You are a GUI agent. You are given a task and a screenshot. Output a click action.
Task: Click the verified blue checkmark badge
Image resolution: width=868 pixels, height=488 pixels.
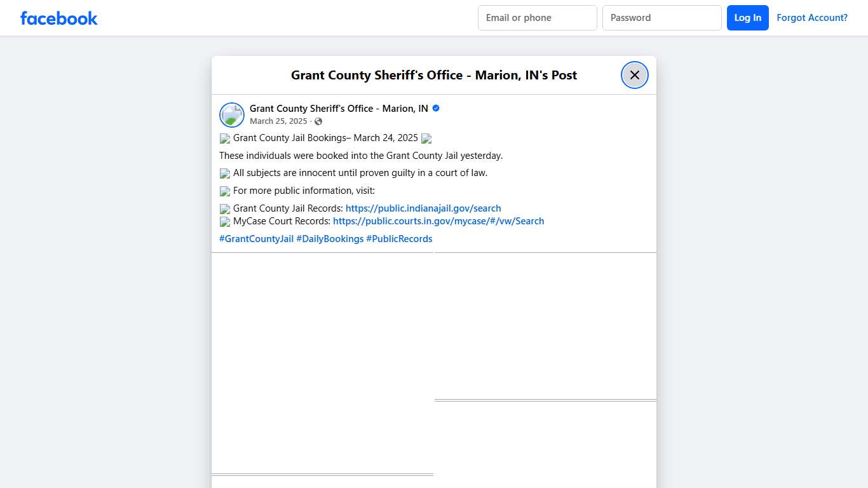(x=435, y=108)
